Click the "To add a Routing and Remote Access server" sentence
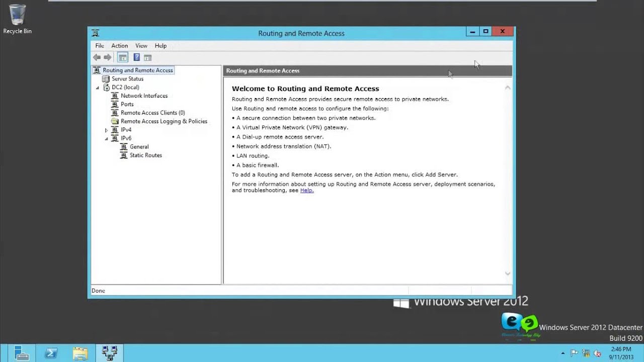Screen dimensions: 644x362 345,174
